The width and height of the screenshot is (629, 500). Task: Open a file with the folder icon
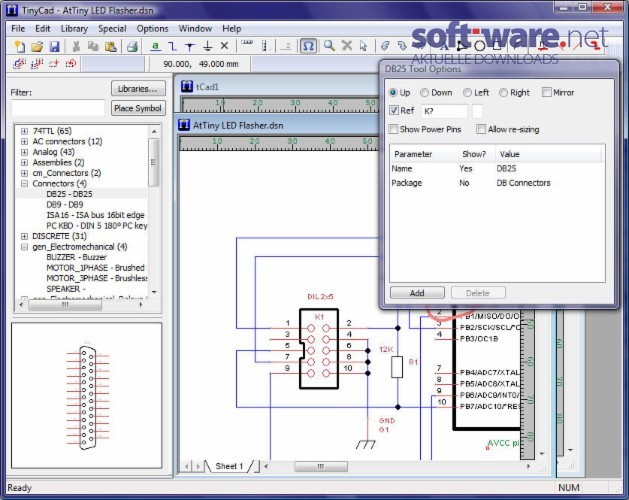(x=37, y=47)
